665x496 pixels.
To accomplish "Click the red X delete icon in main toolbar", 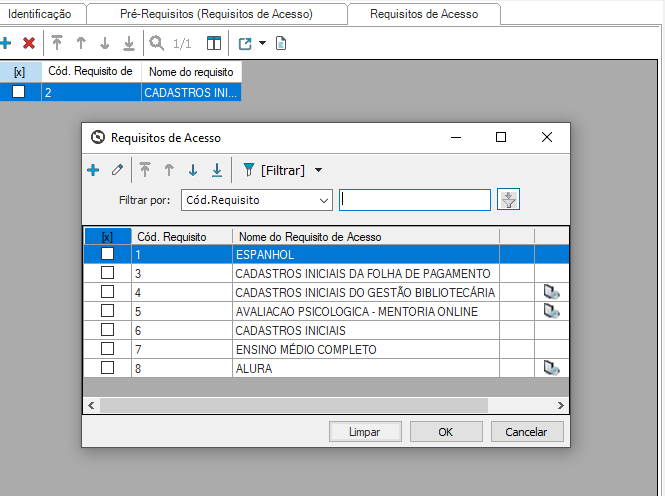I will tap(29, 43).
